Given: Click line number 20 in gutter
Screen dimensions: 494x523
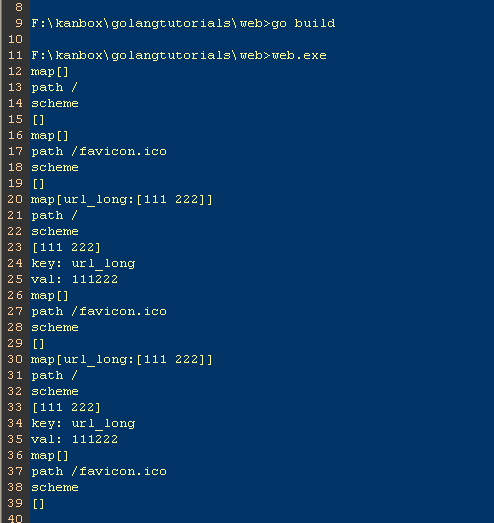Looking at the screenshot, I should tap(15, 199).
